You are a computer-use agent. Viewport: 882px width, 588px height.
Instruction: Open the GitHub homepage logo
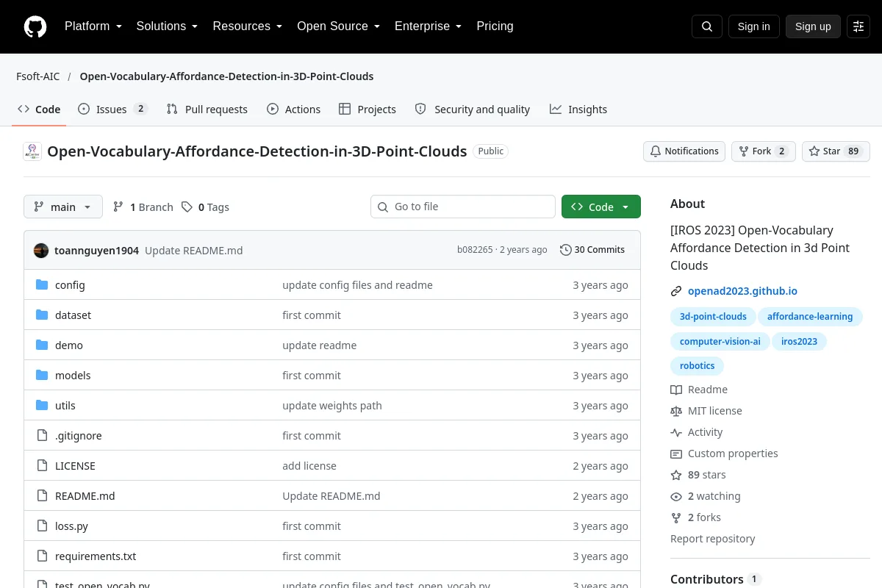35,26
